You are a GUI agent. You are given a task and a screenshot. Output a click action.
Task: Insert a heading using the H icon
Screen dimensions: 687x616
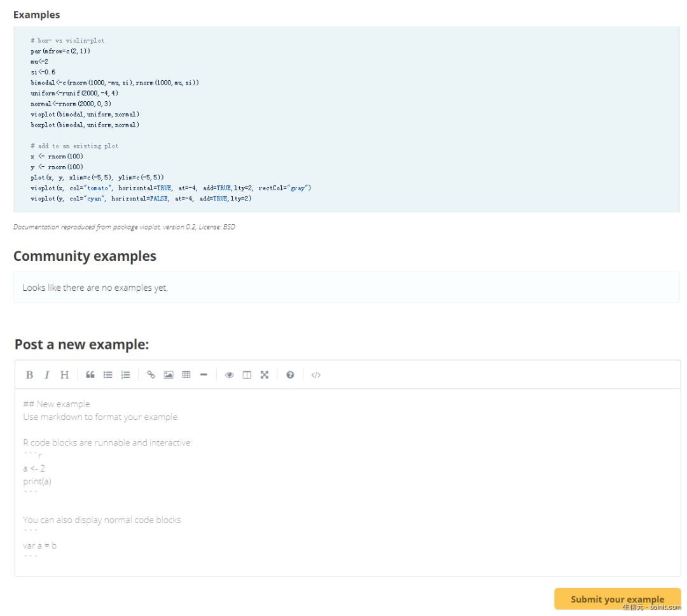pos(64,375)
